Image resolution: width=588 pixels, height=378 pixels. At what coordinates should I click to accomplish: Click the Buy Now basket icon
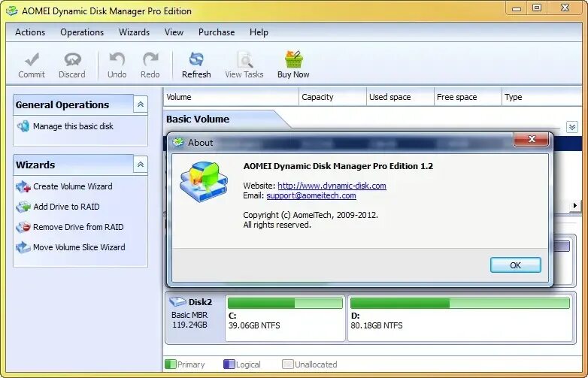294,59
